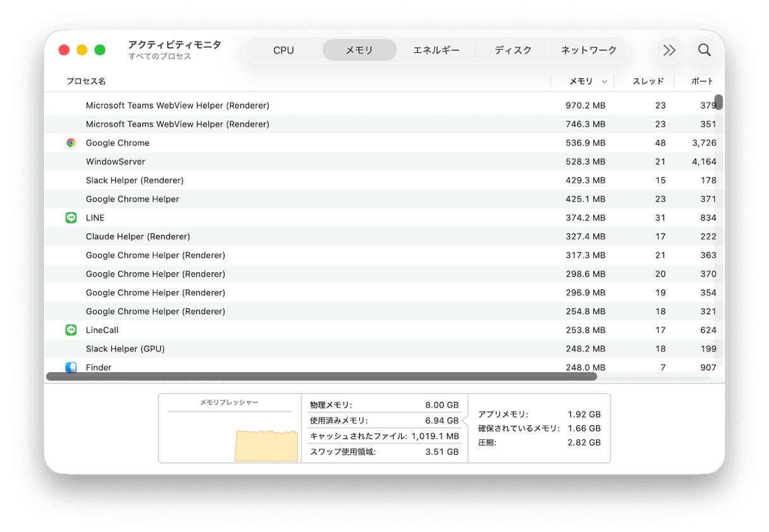
Task: Click the LINE app icon
Action: click(x=70, y=217)
